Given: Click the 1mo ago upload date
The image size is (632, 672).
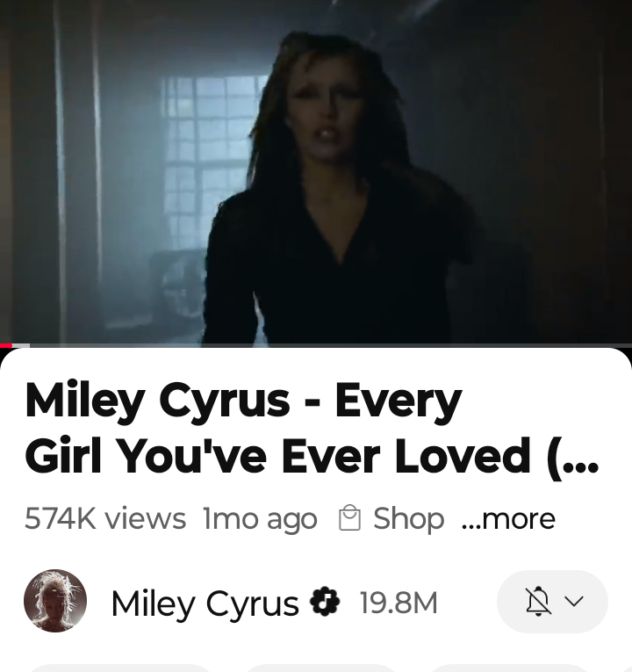Looking at the screenshot, I should [260, 519].
